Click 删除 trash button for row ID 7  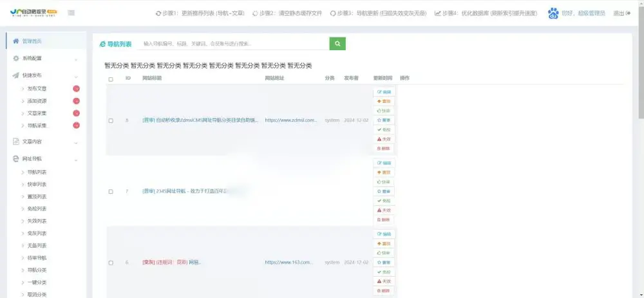coord(384,219)
